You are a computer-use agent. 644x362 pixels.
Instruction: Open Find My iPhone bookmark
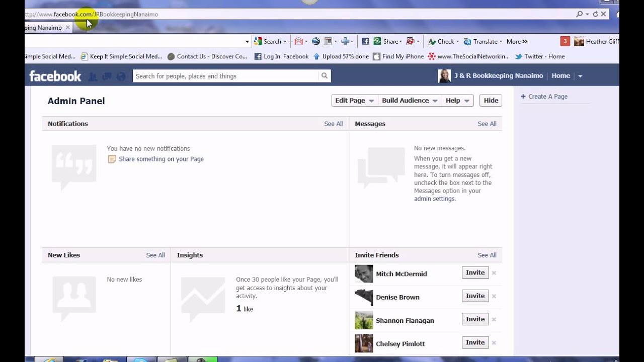(398, 56)
